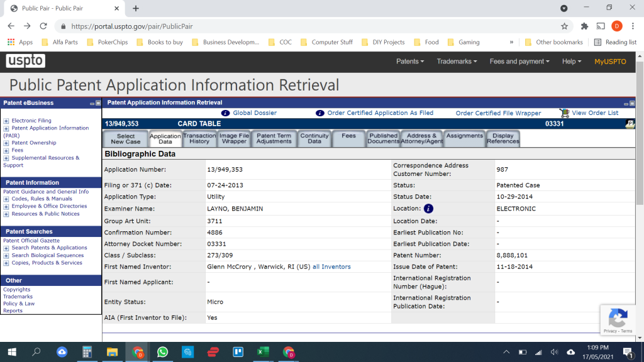Open Policy & Law link

tap(19, 304)
